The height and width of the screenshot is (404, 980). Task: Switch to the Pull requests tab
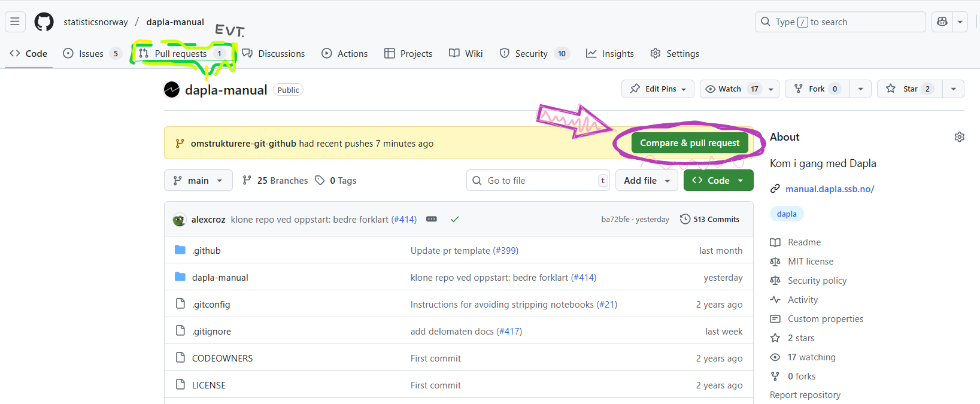tap(180, 54)
